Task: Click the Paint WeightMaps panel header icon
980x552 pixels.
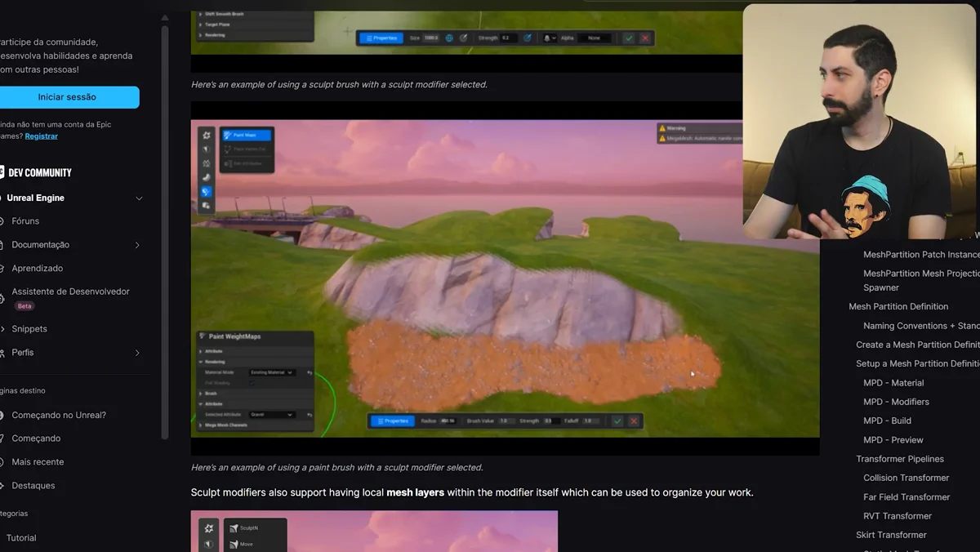Action: click(x=203, y=336)
